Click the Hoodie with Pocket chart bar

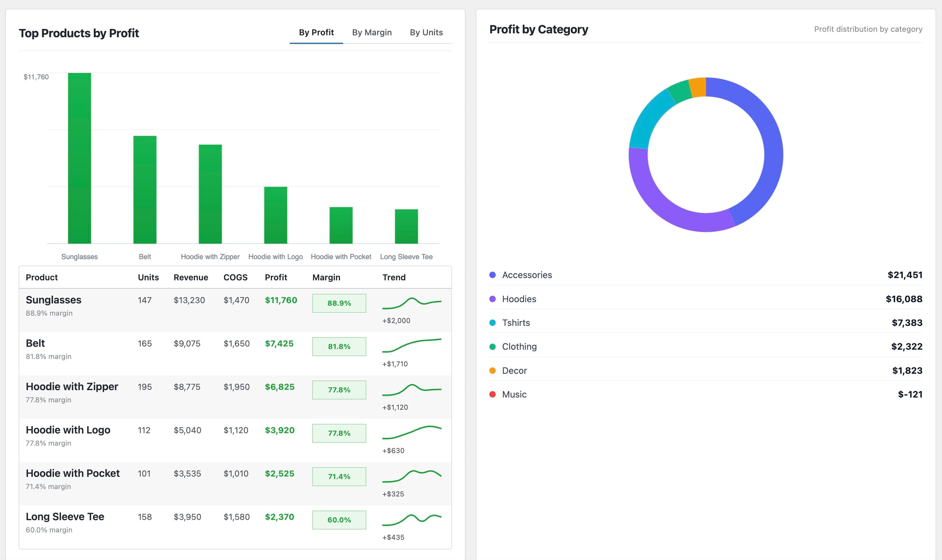pos(341,225)
